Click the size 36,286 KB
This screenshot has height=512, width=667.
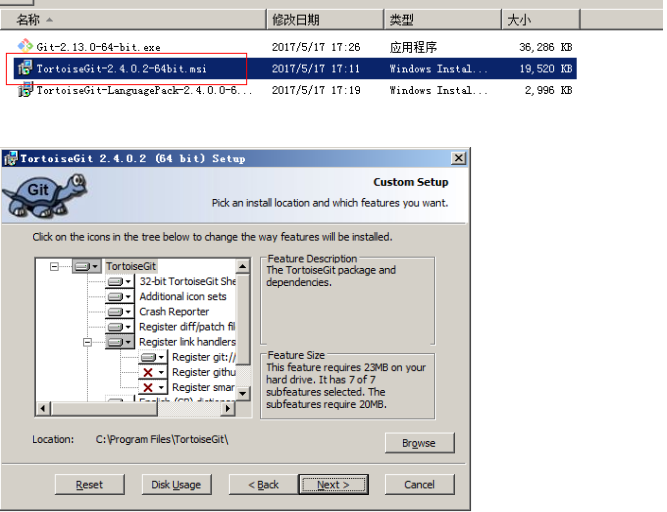pyautogui.click(x=546, y=47)
